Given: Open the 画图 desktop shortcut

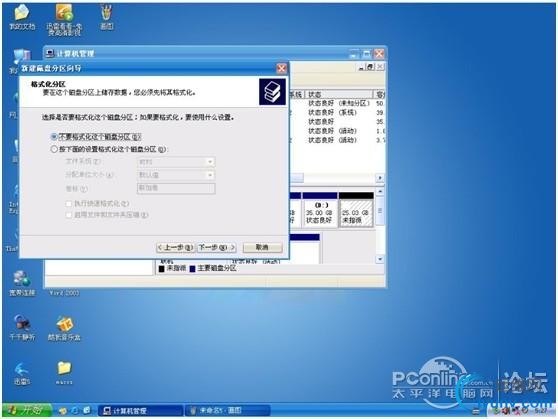Looking at the screenshot, I should [106, 16].
